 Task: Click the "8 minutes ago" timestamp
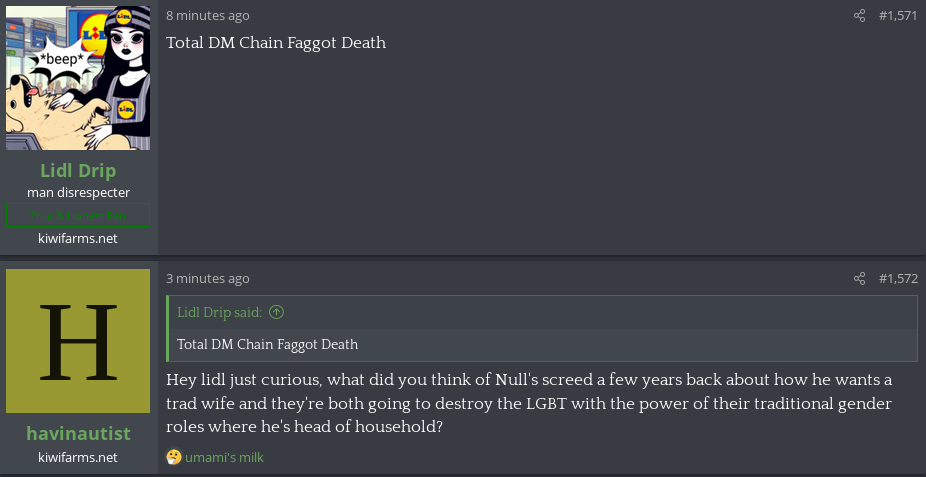(208, 15)
